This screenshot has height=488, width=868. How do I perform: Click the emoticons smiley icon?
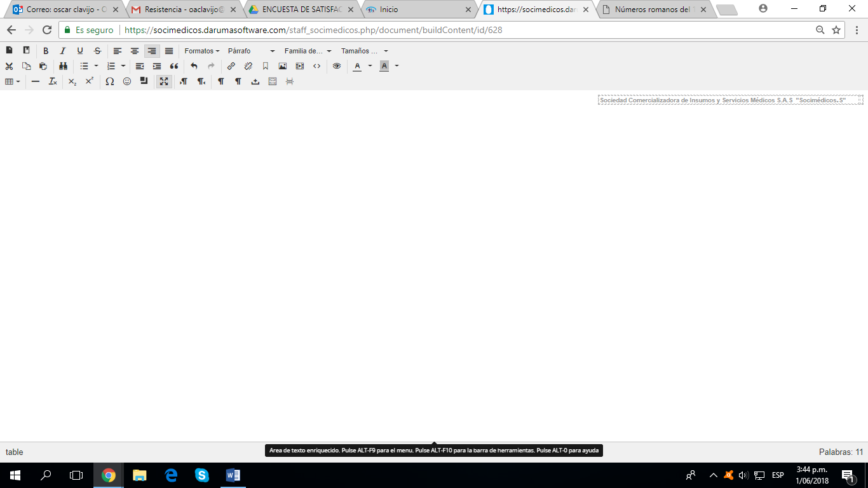(x=127, y=81)
